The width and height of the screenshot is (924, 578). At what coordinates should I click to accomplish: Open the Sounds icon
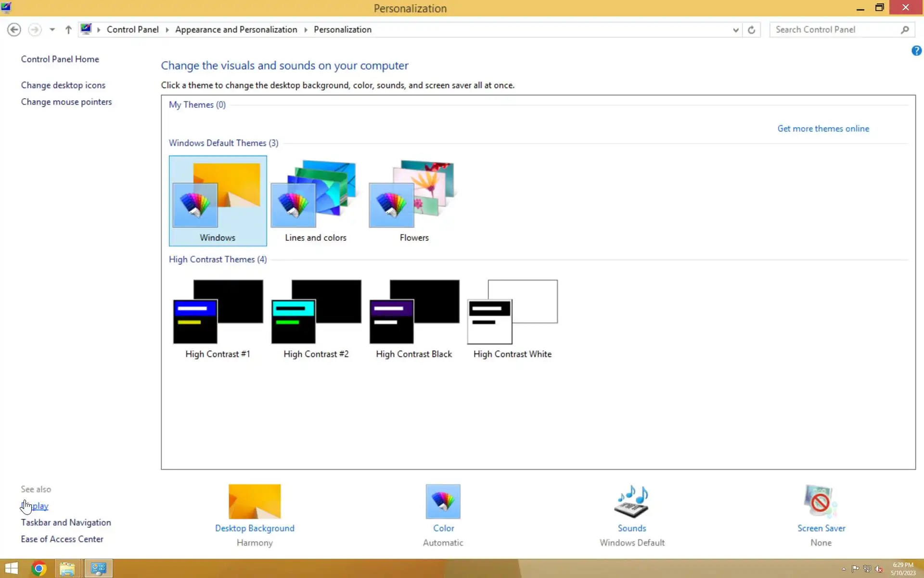tap(631, 501)
